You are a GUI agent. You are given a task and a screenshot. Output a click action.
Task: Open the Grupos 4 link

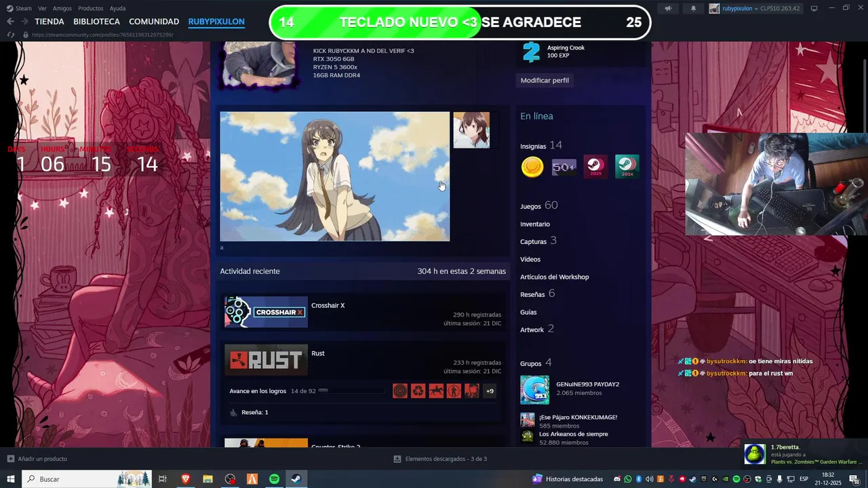click(536, 363)
